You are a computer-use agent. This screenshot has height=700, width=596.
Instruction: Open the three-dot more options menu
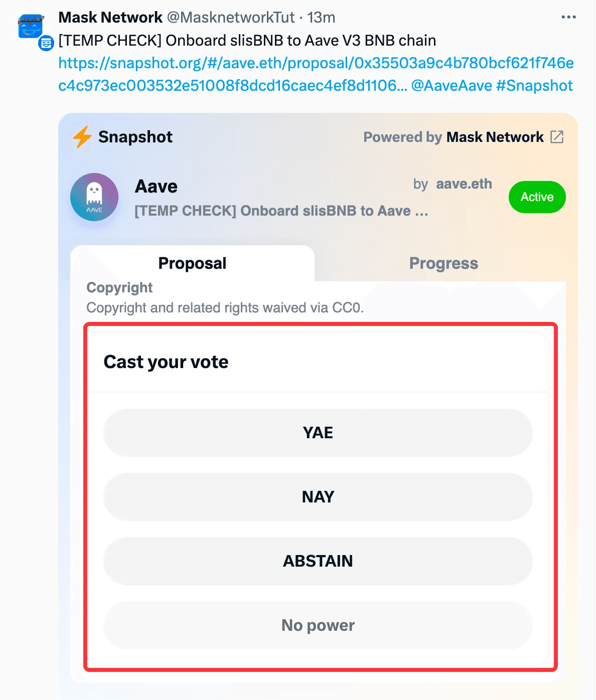(568, 18)
